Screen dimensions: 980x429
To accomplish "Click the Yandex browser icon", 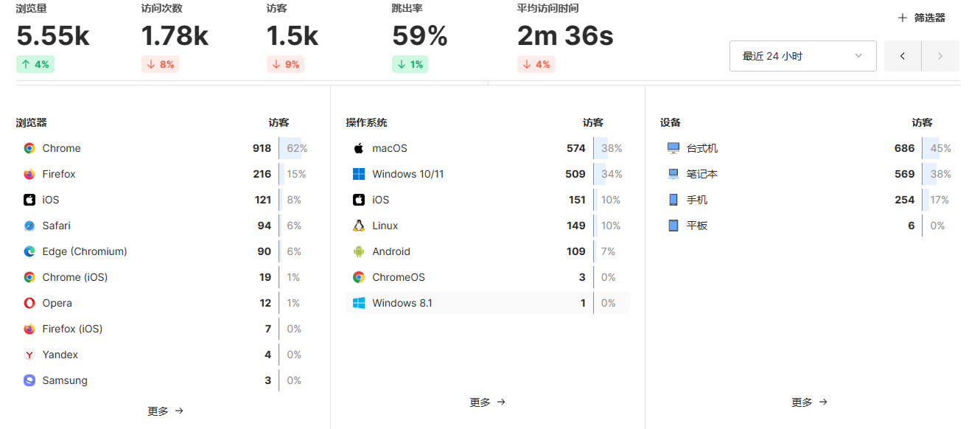I will point(29,355).
